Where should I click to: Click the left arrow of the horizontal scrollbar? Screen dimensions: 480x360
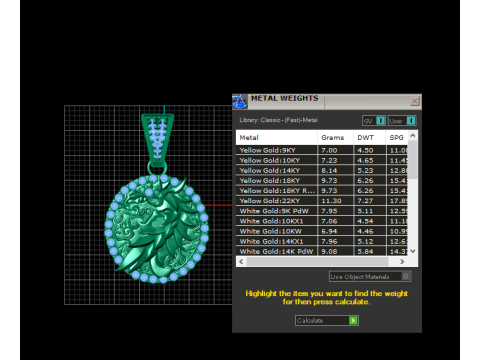click(241, 261)
